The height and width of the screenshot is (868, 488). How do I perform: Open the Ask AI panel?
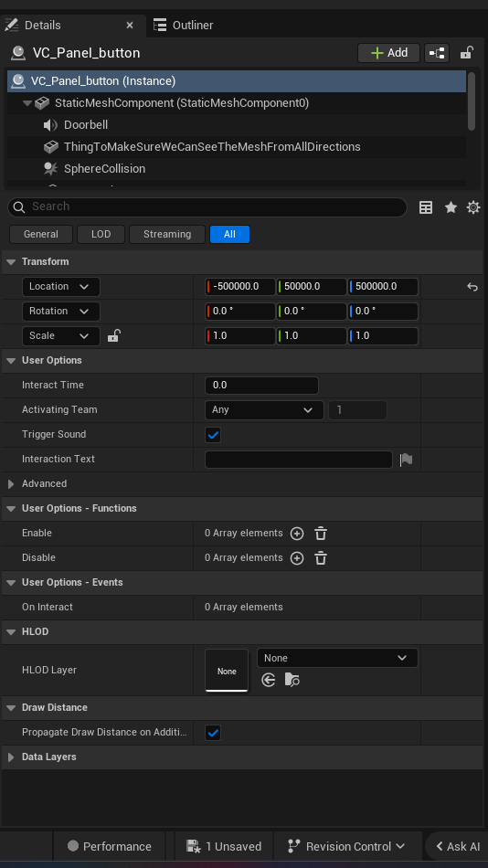tap(458, 846)
